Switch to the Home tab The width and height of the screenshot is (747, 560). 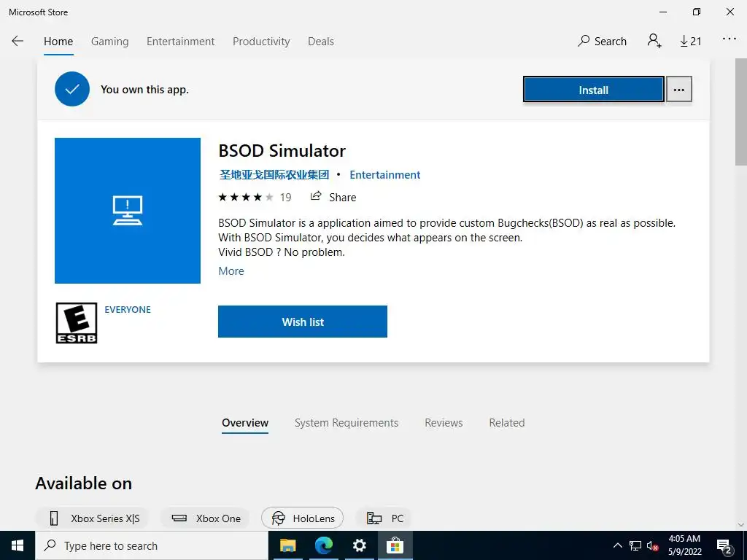coord(58,42)
